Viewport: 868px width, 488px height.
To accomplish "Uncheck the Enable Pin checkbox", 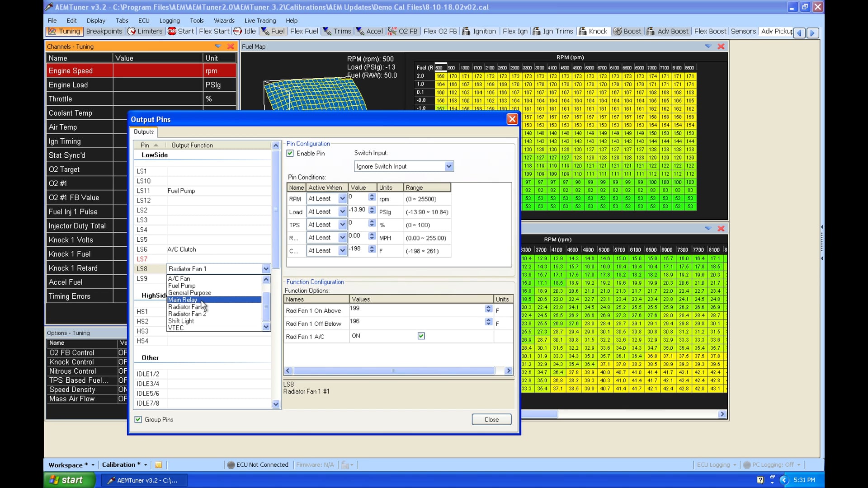I will [290, 153].
